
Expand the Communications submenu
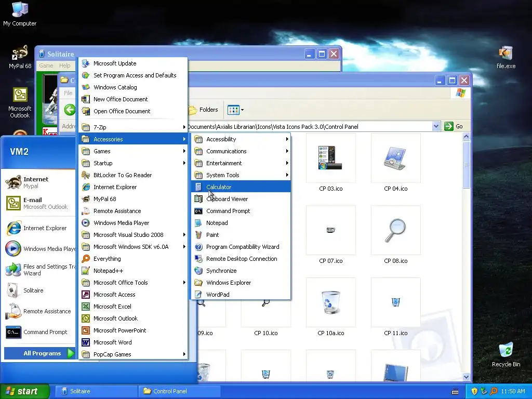241,151
